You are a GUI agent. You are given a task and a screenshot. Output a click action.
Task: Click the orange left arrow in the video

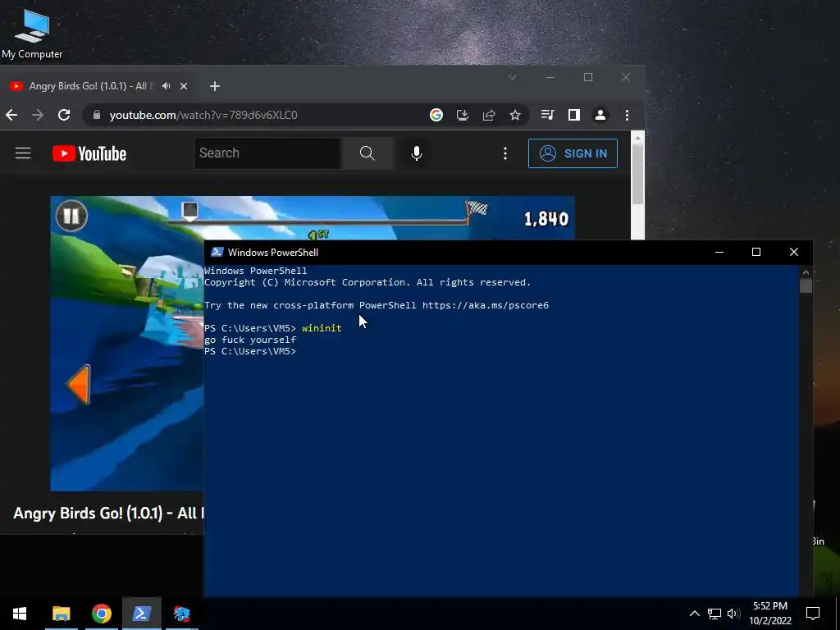pyautogui.click(x=80, y=385)
